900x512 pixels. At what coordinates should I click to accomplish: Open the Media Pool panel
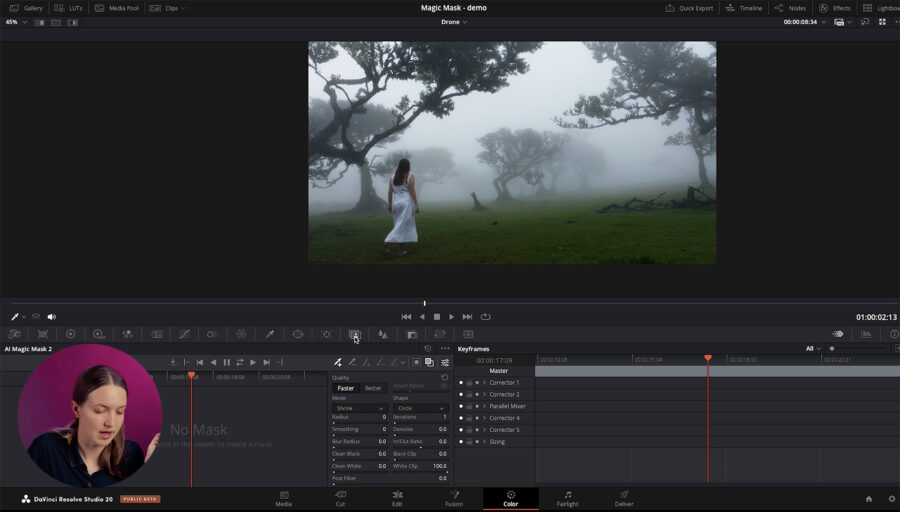click(117, 8)
